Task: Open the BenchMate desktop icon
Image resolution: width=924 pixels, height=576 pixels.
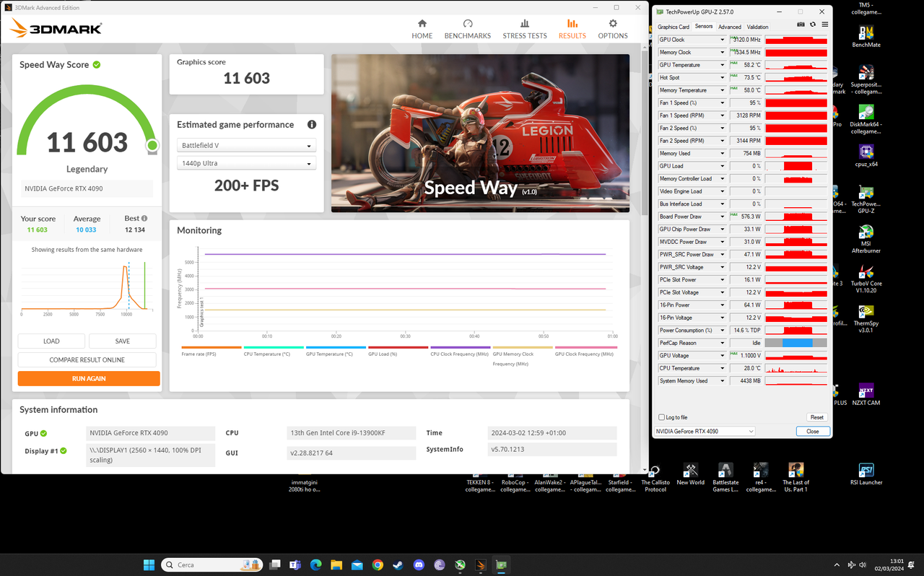Action: (866, 37)
